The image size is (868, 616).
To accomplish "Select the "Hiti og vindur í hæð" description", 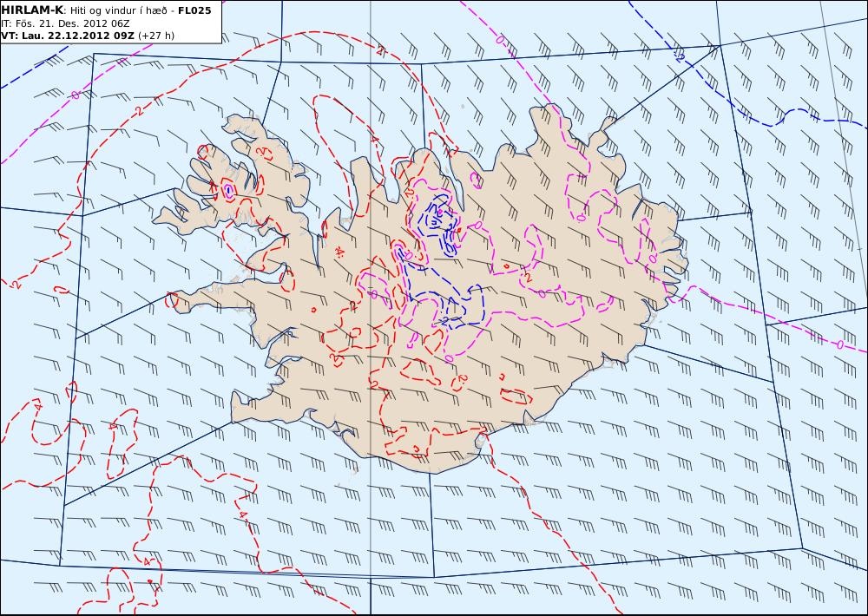I will pyautogui.click(x=118, y=10).
